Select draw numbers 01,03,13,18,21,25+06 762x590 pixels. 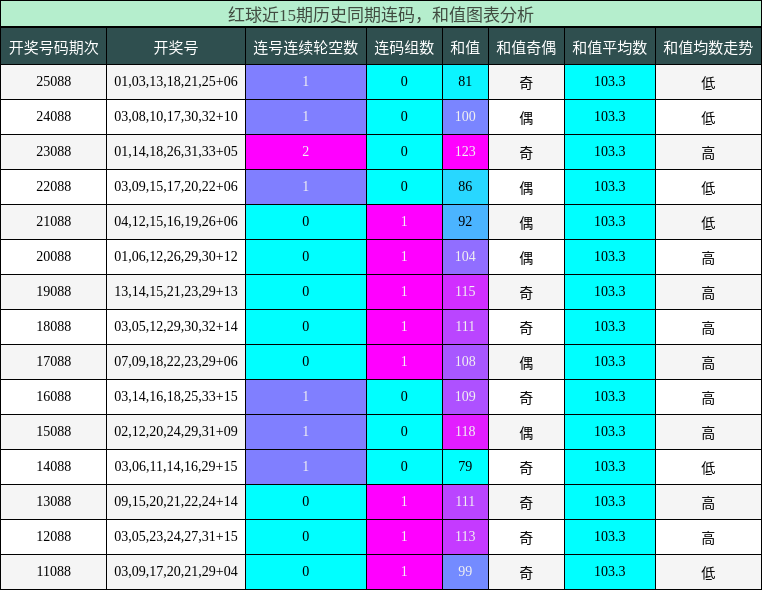coord(176,82)
